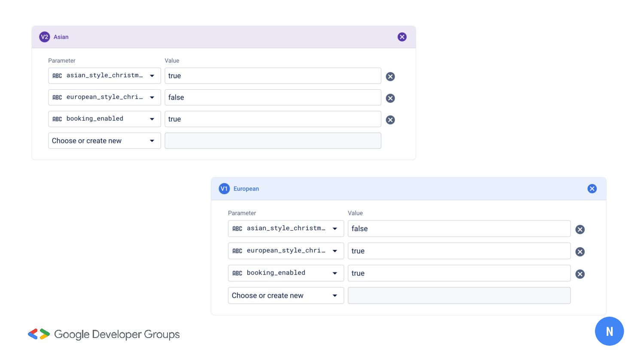Remove booking_enabled row in European variant
Image resolution: width=644 pixels, height=362 pixels.
click(x=580, y=274)
